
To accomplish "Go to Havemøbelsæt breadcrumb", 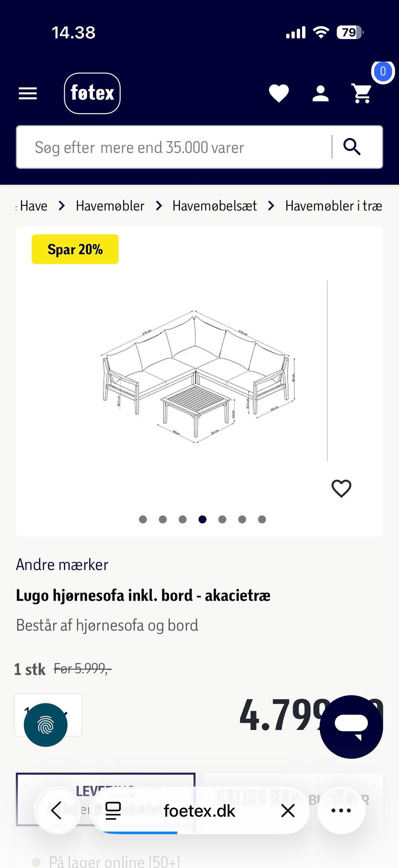I will point(214,206).
